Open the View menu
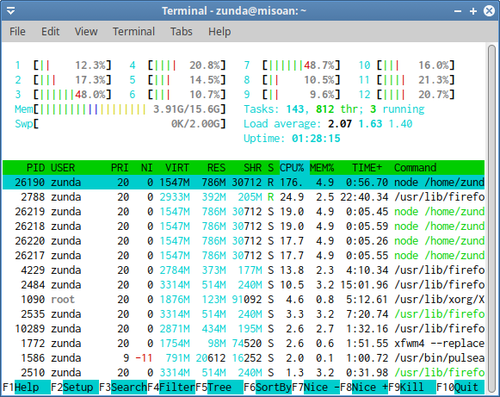 [86, 32]
